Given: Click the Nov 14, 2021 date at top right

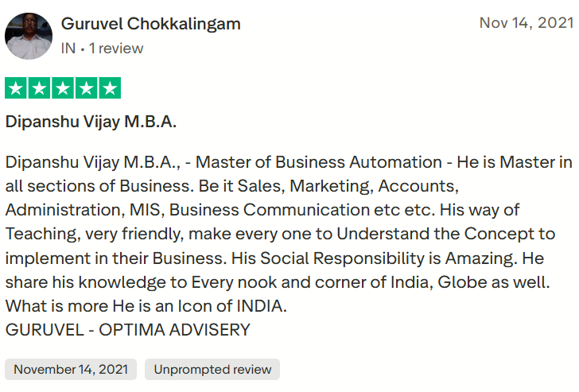Looking at the screenshot, I should click(526, 23).
